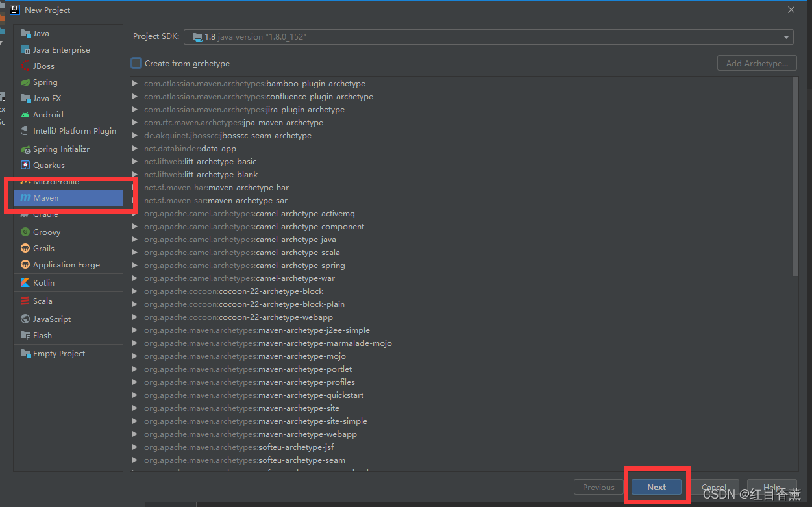Select maven-archetype-profiles row
Image resolution: width=812 pixels, height=507 pixels.
(x=461, y=382)
